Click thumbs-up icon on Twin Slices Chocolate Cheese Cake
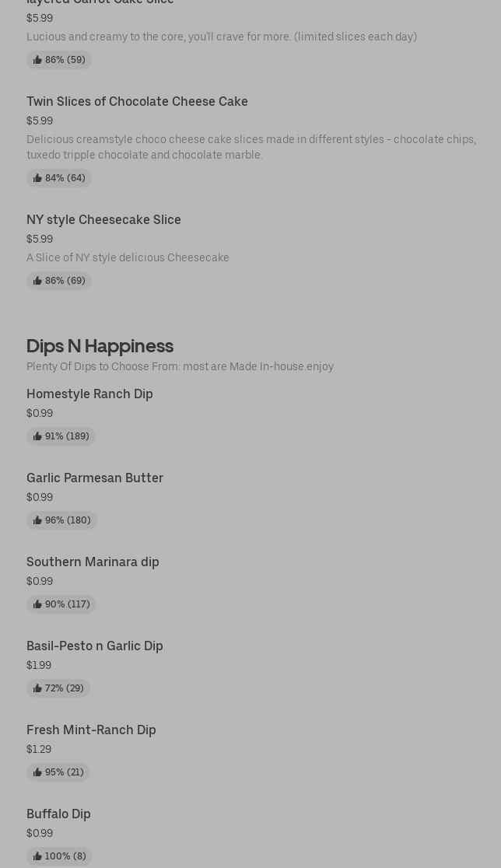Screen dimensions: 501x868 coord(37,178)
